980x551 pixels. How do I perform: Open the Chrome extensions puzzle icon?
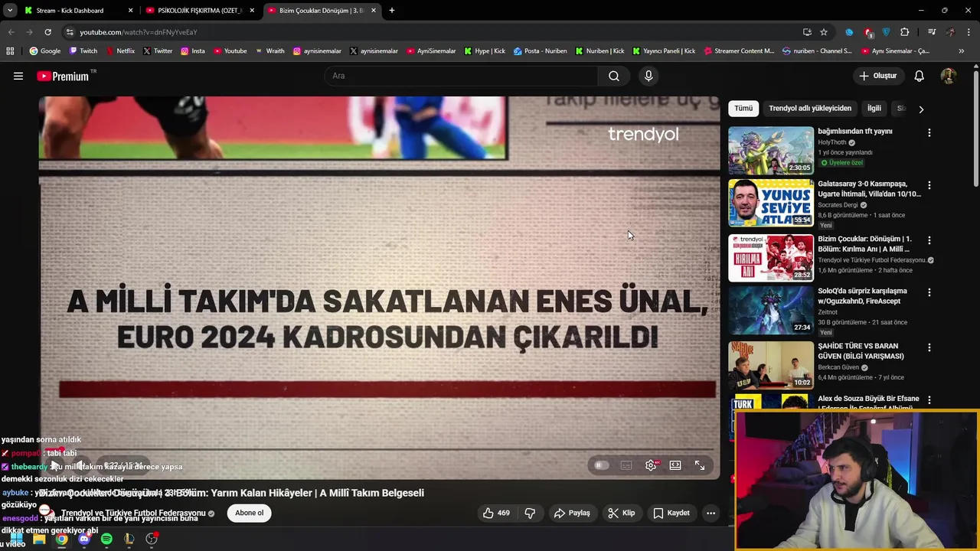[905, 32]
